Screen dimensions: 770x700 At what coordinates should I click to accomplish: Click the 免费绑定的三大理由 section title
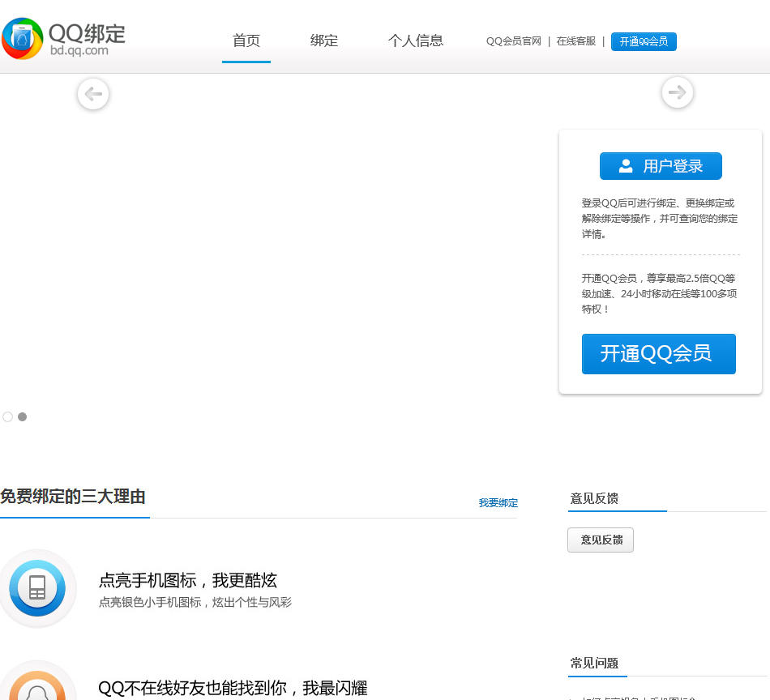coord(73,497)
